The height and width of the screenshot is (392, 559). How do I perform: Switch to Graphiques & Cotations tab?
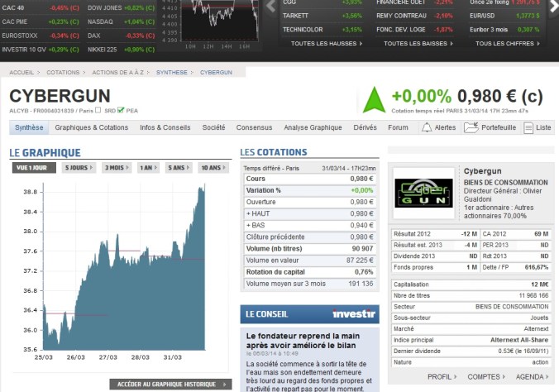(91, 127)
